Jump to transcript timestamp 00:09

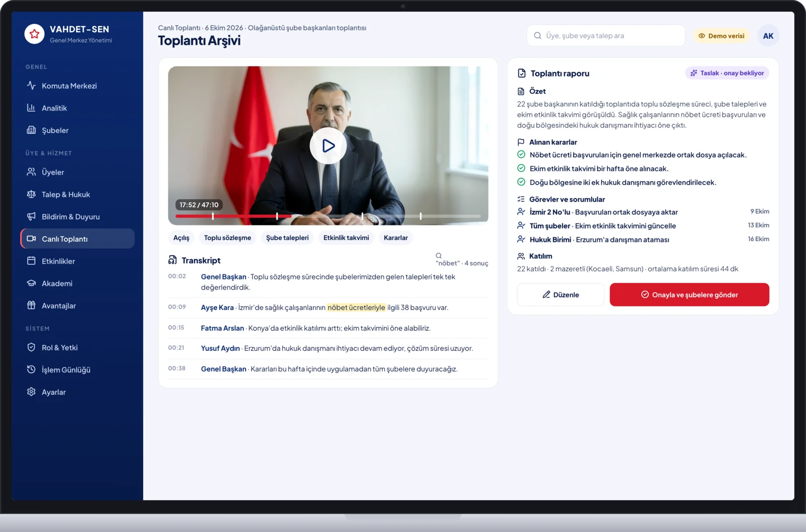[x=177, y=307]
